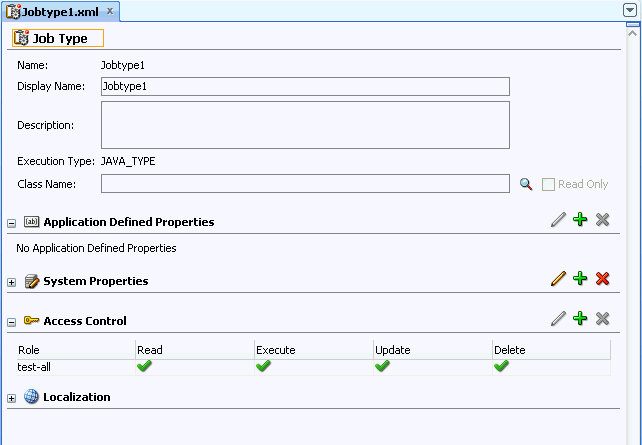Screen dimensions: 642x445
Task: Check the Read Only checkbox
Action: 548,185
